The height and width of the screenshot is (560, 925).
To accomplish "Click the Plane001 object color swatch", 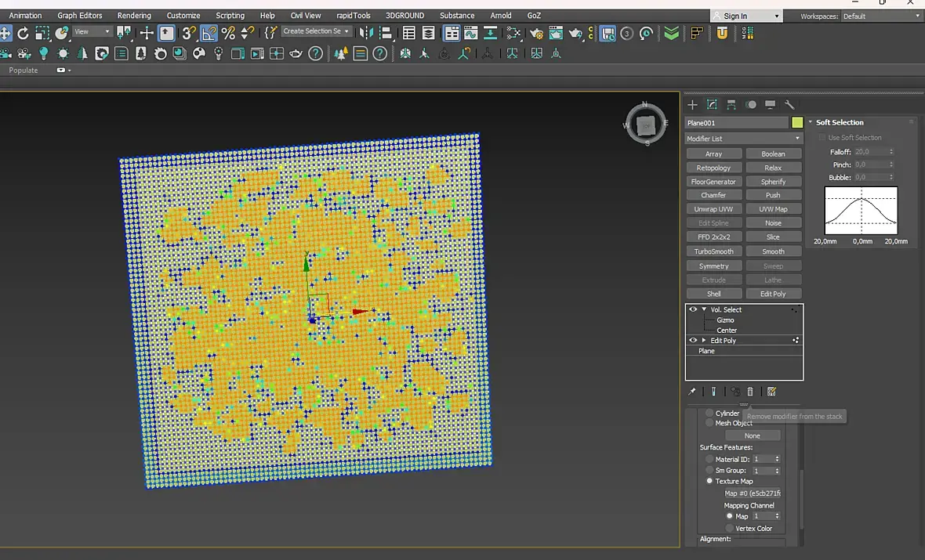I will [x=797, y=123].
